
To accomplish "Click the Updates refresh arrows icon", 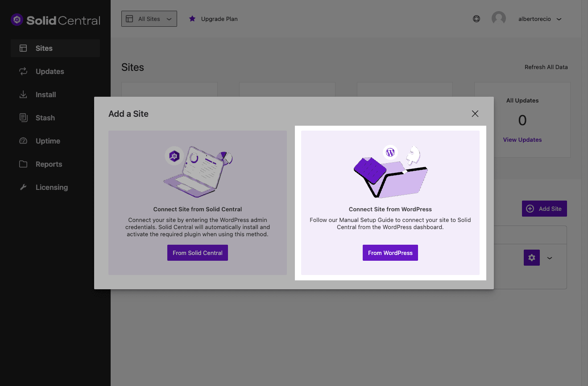I will coord(23,71).
